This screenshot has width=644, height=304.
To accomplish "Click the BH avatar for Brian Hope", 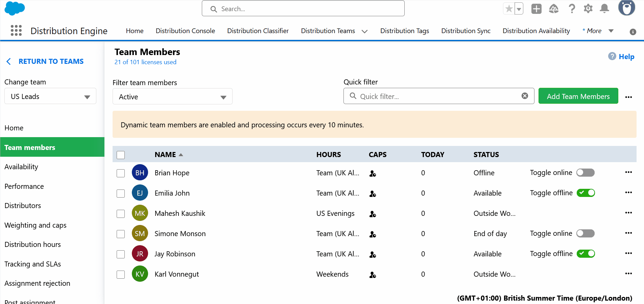I will pyautogui.click(x=140, y=173).
